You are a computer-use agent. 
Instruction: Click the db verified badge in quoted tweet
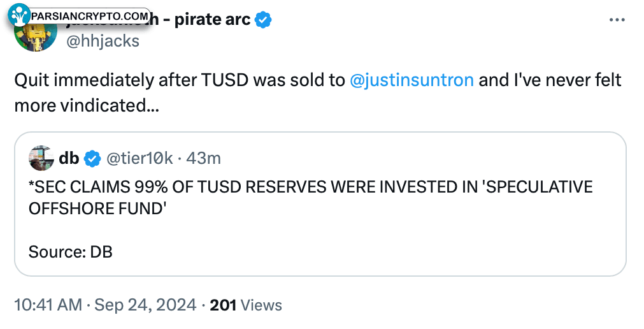point(92,158)
